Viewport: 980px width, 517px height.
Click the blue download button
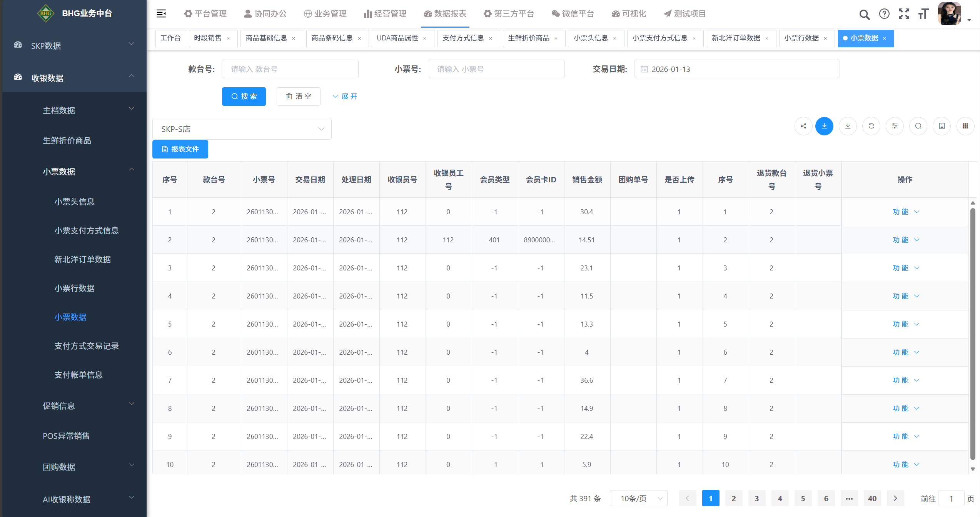pos(824,126)
